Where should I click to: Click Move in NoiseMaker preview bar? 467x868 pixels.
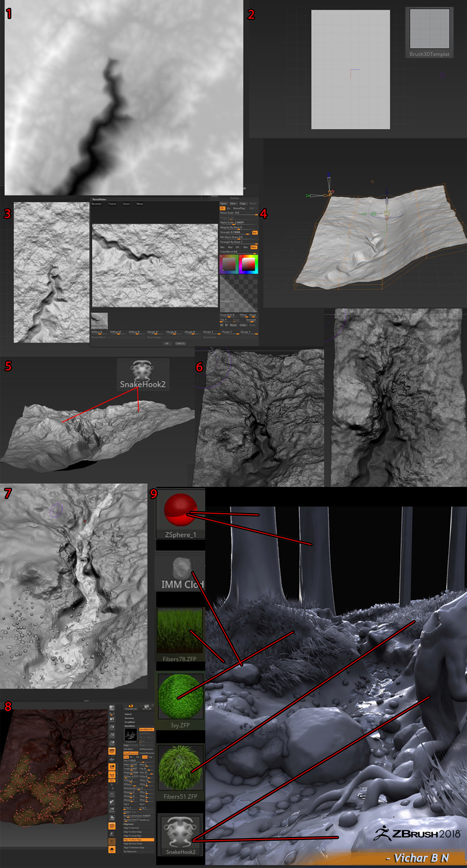(x=140, y=204)
